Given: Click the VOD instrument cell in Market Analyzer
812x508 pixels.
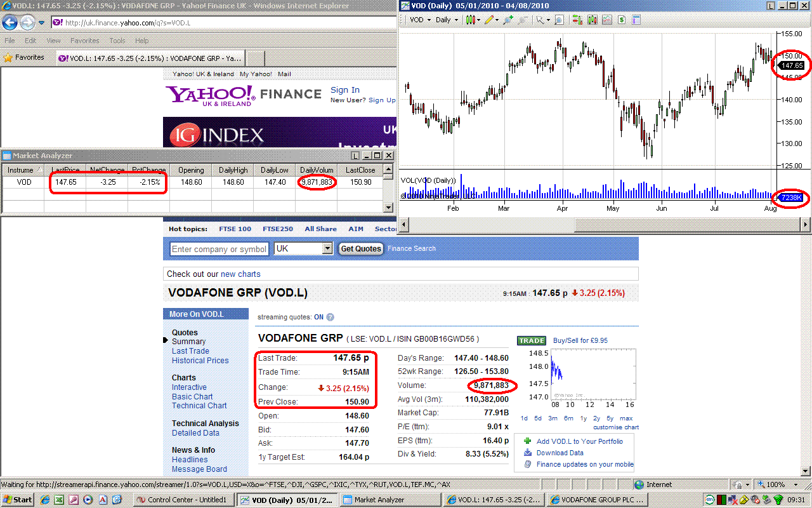Looking at the screenshot, I should click(x=23, y=182).
